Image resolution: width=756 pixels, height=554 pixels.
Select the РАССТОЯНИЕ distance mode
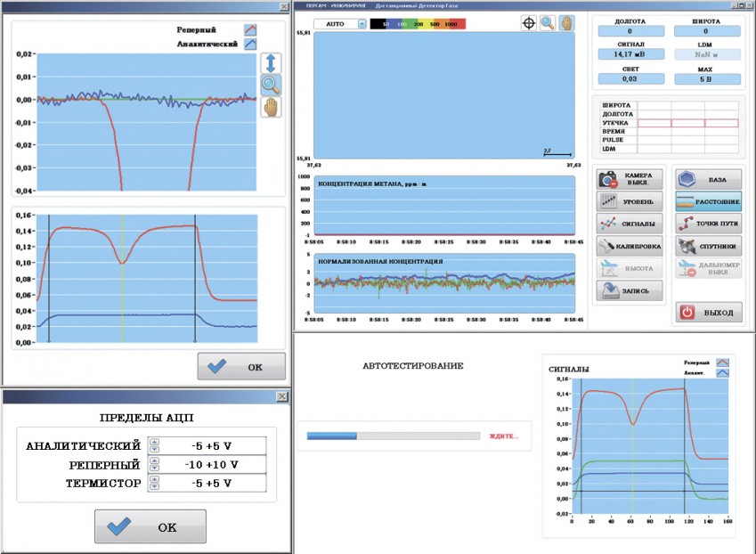pyautogui.click(x=708, y=201)
